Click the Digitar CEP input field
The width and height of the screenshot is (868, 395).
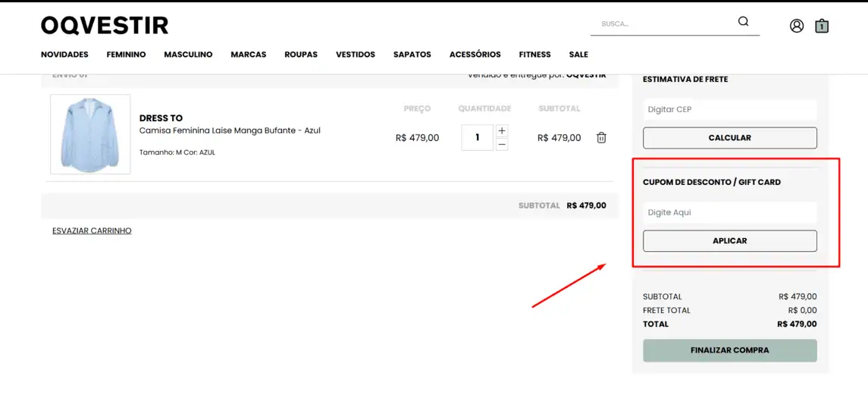tap(729, 110)
